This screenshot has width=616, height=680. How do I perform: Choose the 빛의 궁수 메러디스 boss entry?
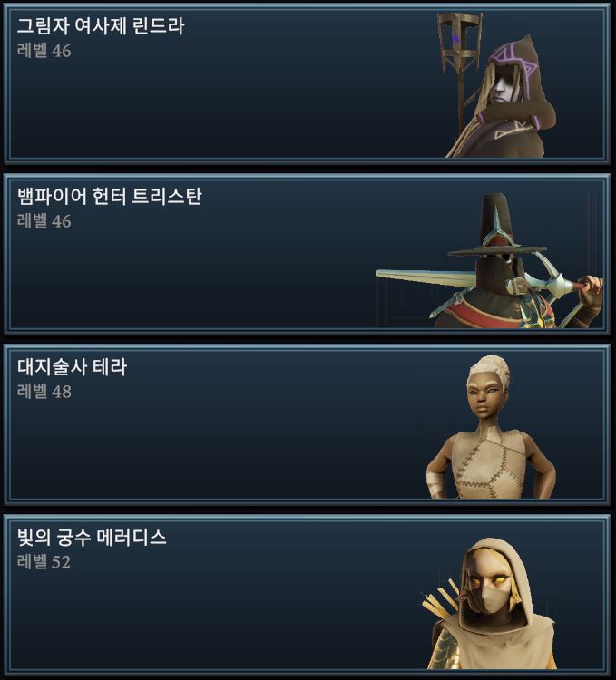(x=308, y=595)
